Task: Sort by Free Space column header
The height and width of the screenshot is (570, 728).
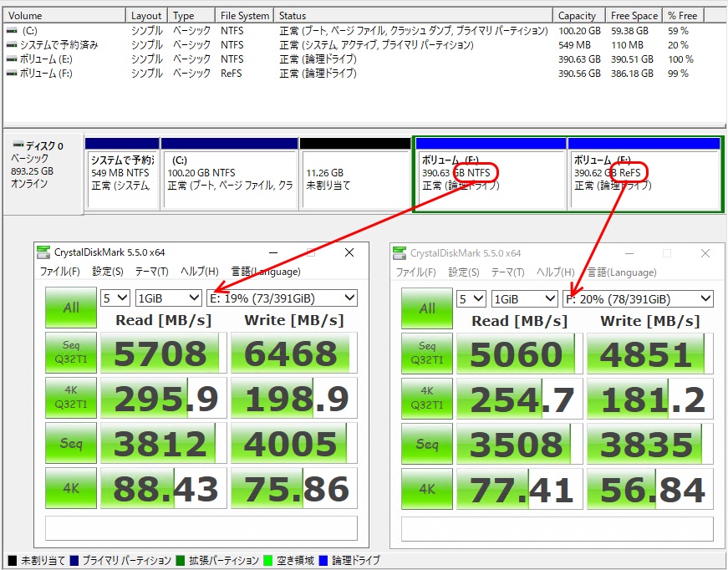Action: coord(634,15)
